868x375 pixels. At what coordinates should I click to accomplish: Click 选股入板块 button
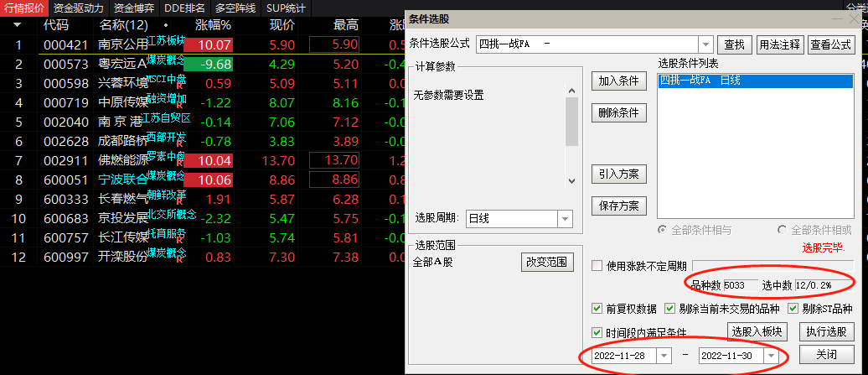757,331
